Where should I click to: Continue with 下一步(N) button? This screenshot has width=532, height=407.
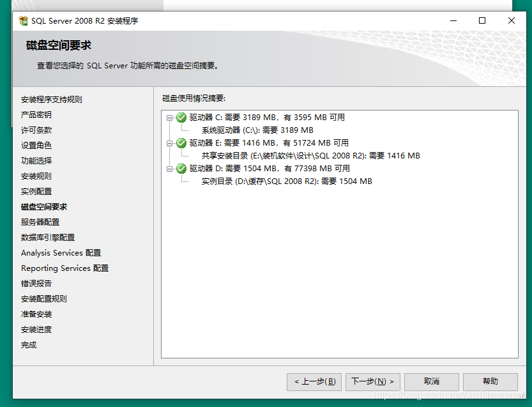coord(373,382)
